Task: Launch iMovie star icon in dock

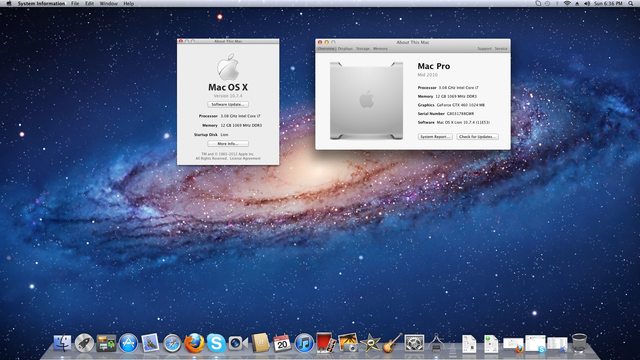Action: [370, 343]
